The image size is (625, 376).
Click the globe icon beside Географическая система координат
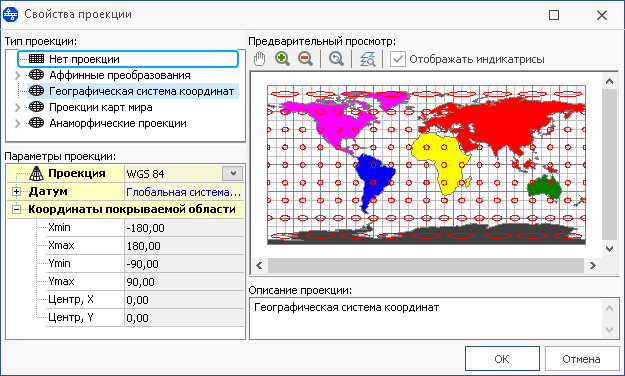click(36, 91)
